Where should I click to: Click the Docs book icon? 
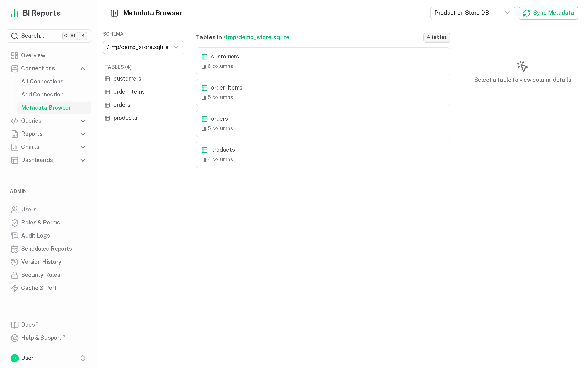pyautogui.click(x=14, y=325)
